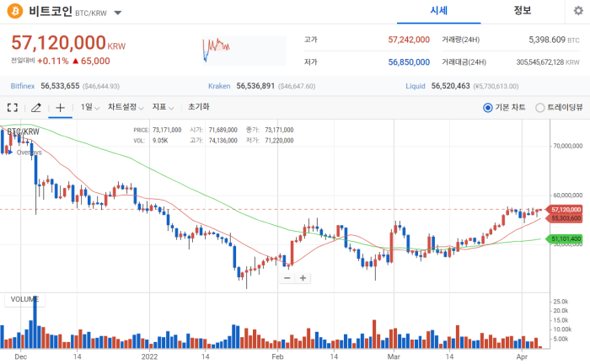This screenshot has width=590, height=364.
Task: Open the Kraken price link
Action: click(x=219, y=86)
